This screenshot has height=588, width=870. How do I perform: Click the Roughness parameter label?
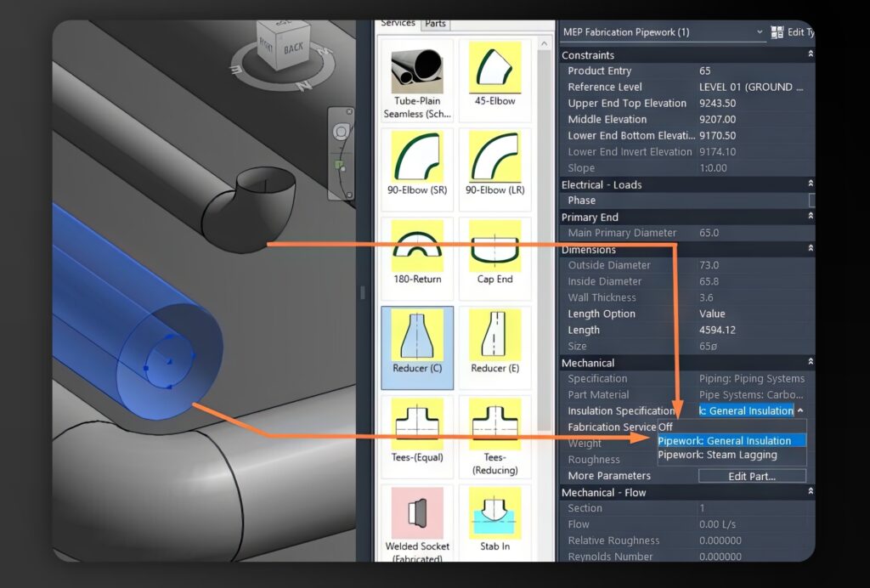594,460
